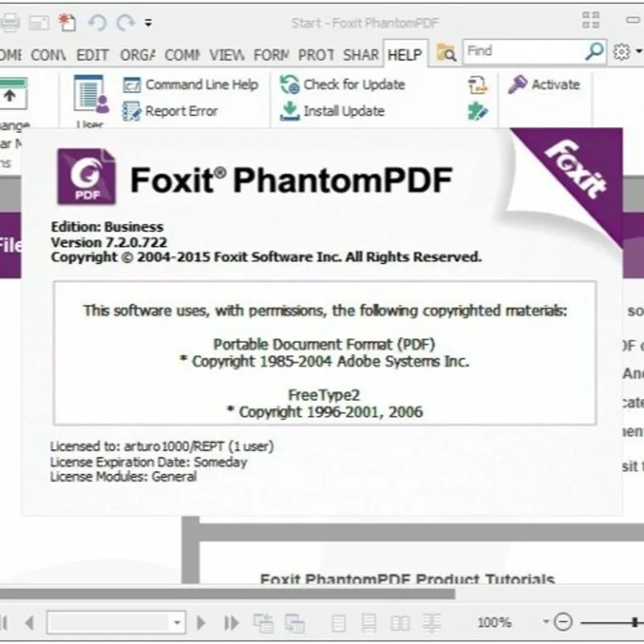Viewport: 644px width, 644px height.
Task: Select continuous page view icon
Action: click(x=369, y=623)
